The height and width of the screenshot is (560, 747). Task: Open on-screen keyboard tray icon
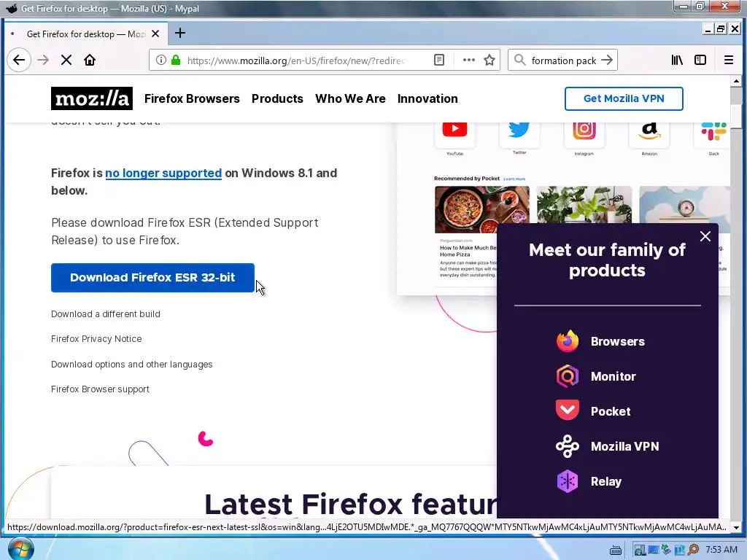pyautogui.click(x=616, y=551)
